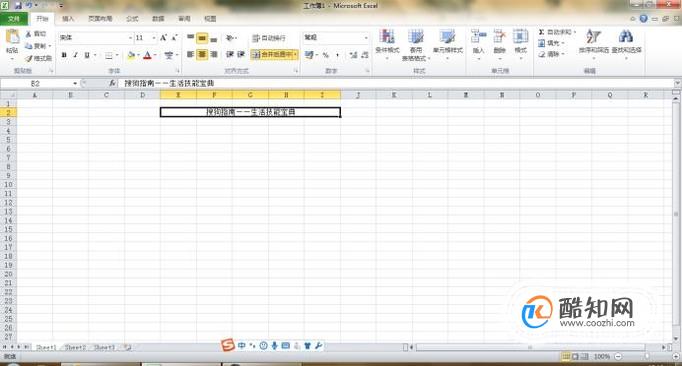
Task: Open the font size dropdown
Action: coord(154,38)
